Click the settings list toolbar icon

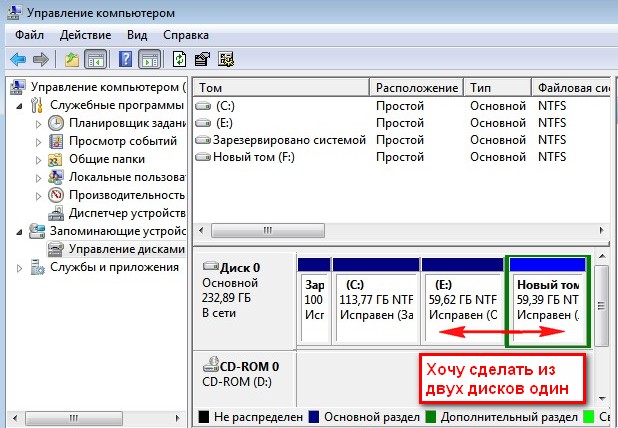pyautogui.click(x=226, y=60)
